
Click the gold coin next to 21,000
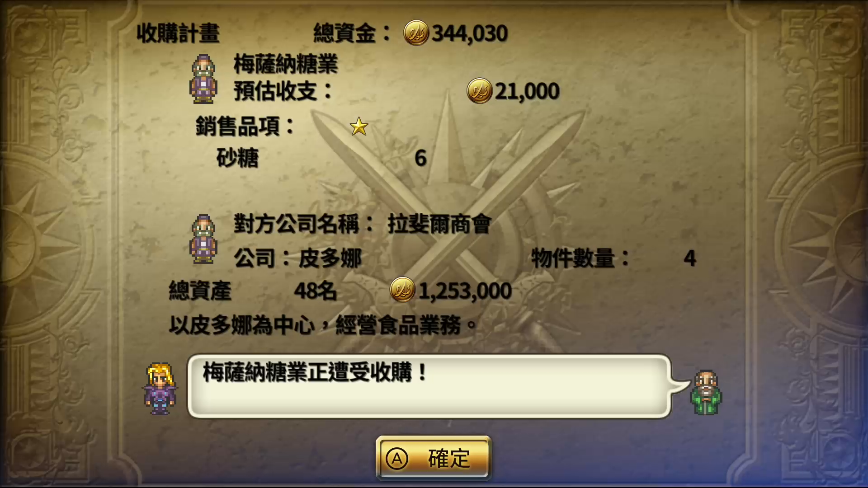tap(479, 91)
